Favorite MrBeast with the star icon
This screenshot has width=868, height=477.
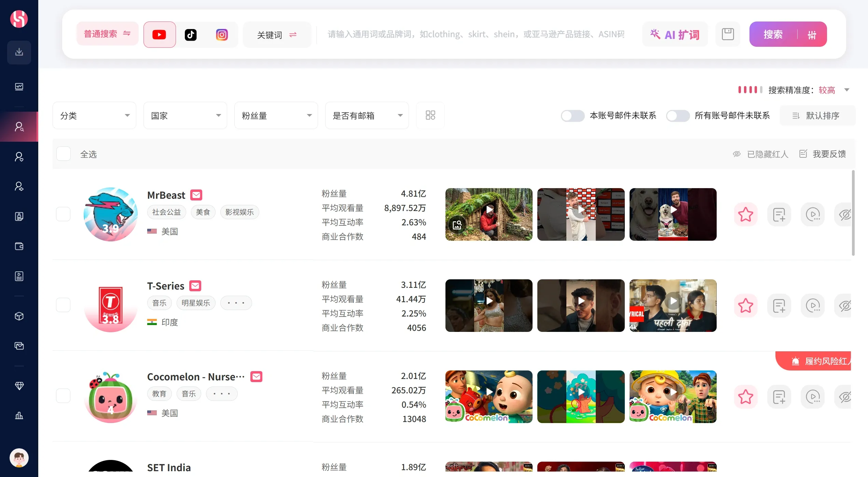[x=745, y=215]
